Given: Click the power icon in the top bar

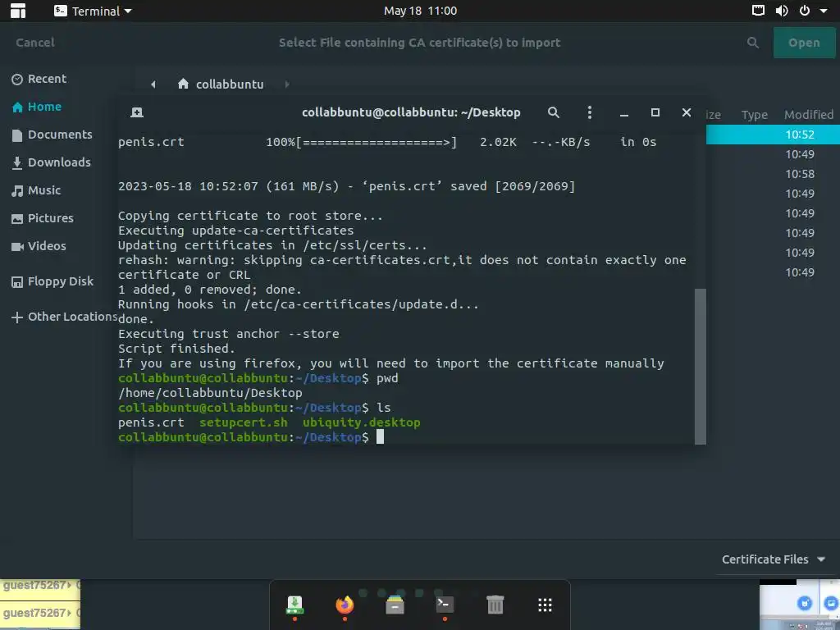Looking at the screenshot, I should click(x=804, y=10).
